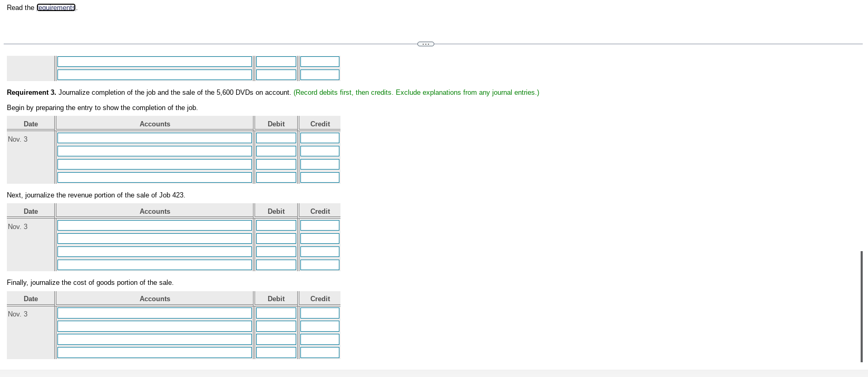The height and width of the screenshot is (377, 868).
Task: Click fourth account field in job completion entry
Action: tap(154, 177)
